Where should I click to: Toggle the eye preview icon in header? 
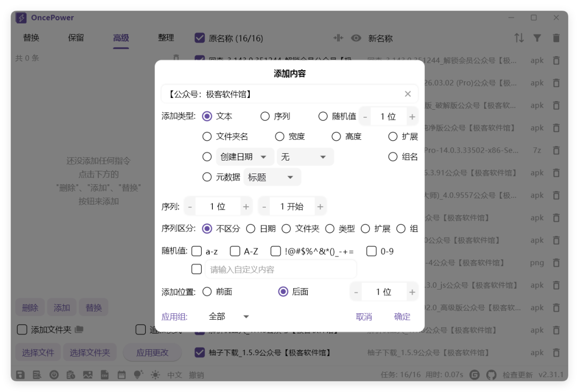tap(356, 38)
